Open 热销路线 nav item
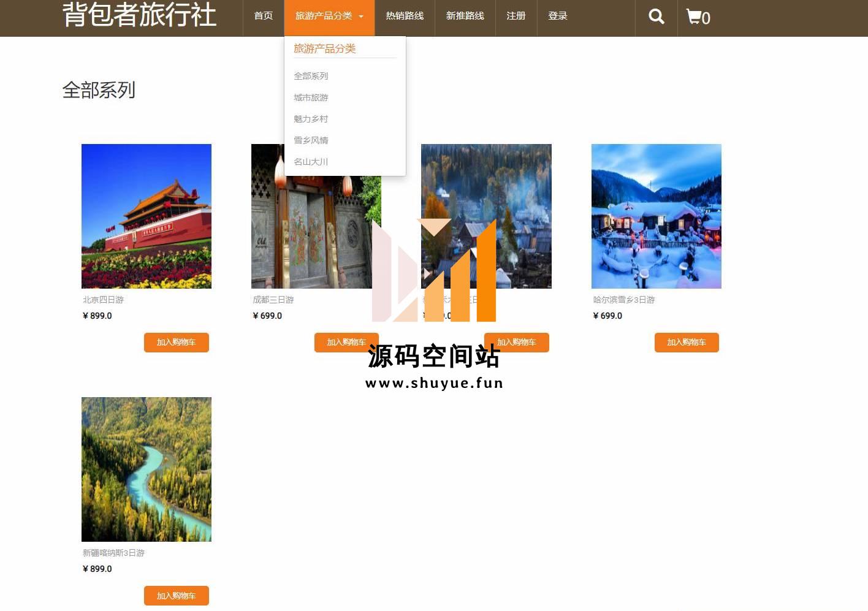This screenshot has width=868, height=611. click(405, 16)
